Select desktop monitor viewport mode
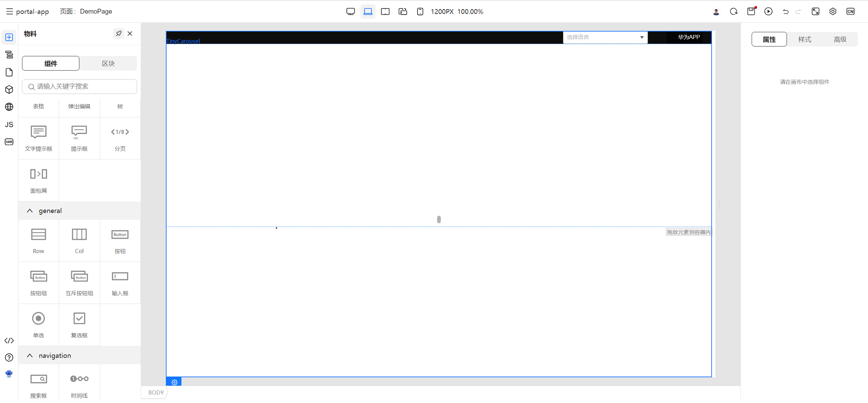The width and height of the screenshot is (868, 403). [x=350, y=12]
